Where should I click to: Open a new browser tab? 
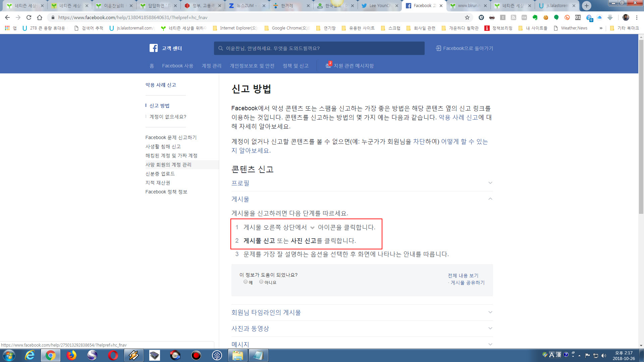click(x=586, y=6)
